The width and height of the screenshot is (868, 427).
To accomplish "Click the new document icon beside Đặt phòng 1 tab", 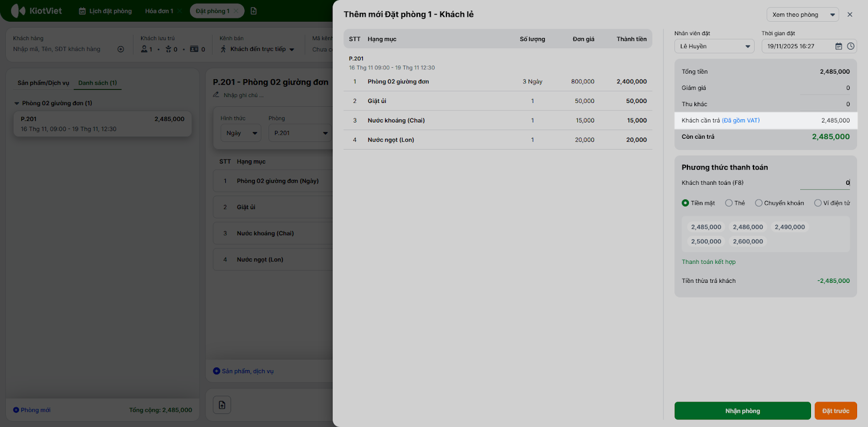I will click(254, 11).
